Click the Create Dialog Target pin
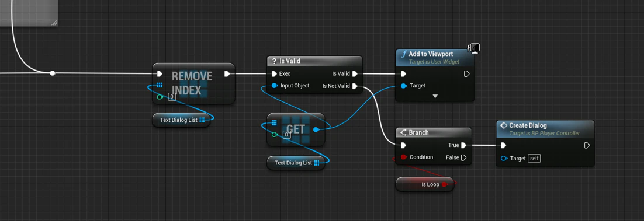This screenshot has width=644, height=221. coord(504,158)
